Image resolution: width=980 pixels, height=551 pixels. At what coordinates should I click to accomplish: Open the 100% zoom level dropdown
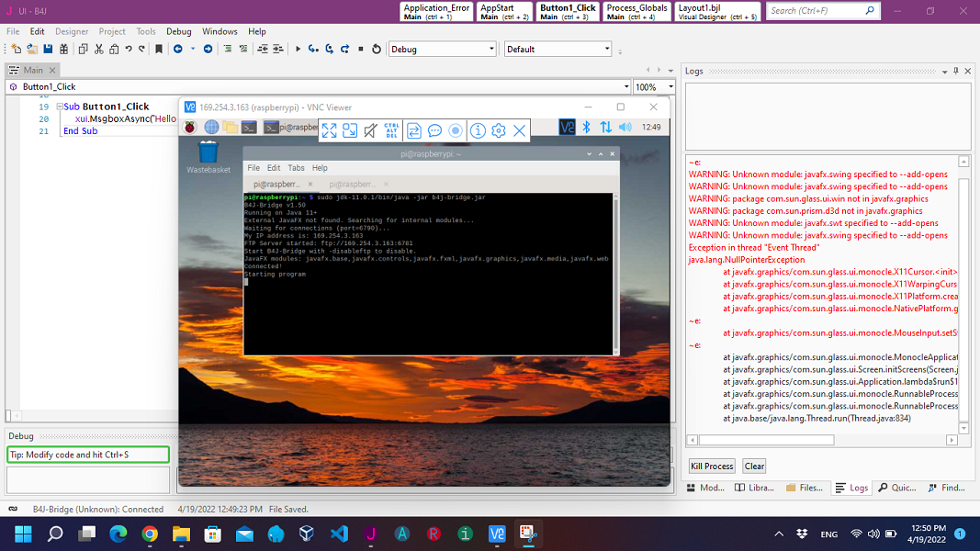point(654,86)
